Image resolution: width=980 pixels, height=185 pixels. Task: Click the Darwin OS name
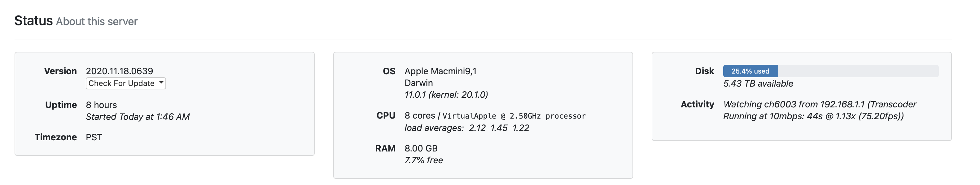click(x=418, y=83)
